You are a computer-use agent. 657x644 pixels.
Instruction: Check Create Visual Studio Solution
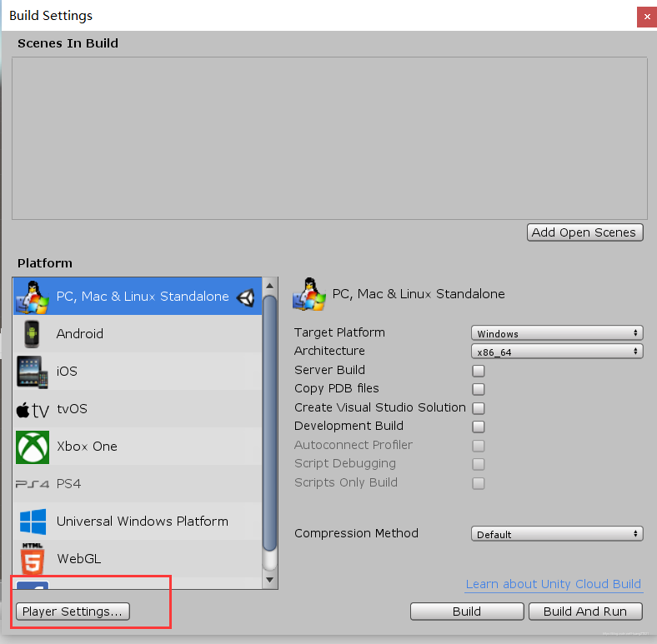pos(478,408)
